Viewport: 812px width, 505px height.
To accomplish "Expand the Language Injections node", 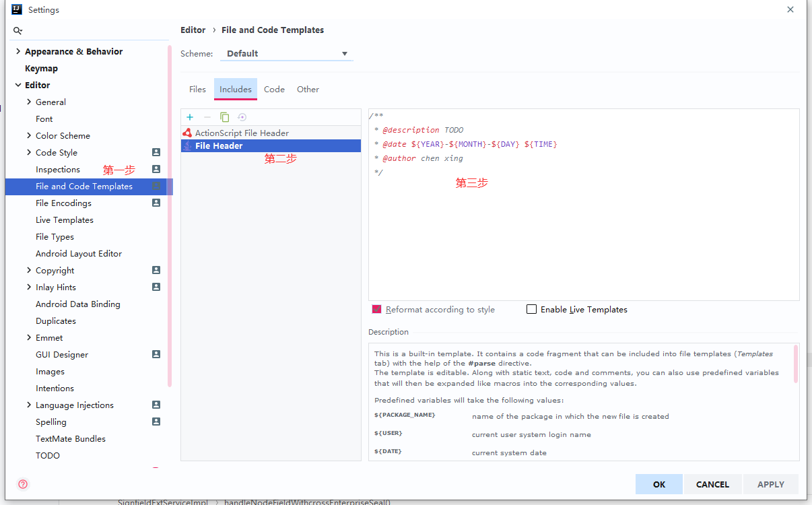I will tap(29, 405).
